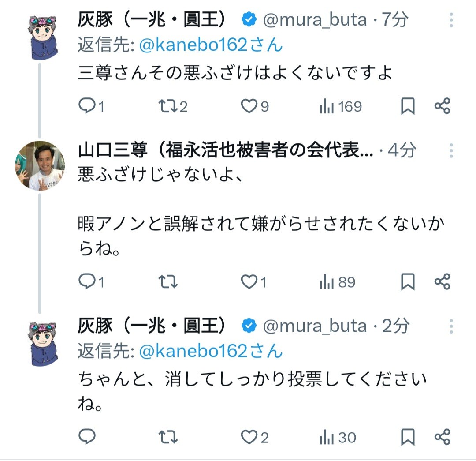
Task: Like 山口三尊's tweet with 1 like
Action: [x=249, y=282]
